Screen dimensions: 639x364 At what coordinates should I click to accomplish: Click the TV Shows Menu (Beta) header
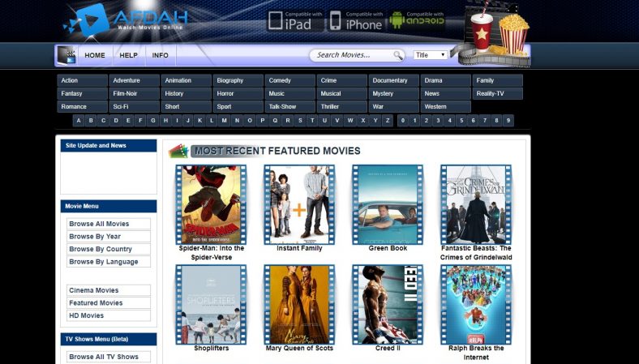coord(109,339)
